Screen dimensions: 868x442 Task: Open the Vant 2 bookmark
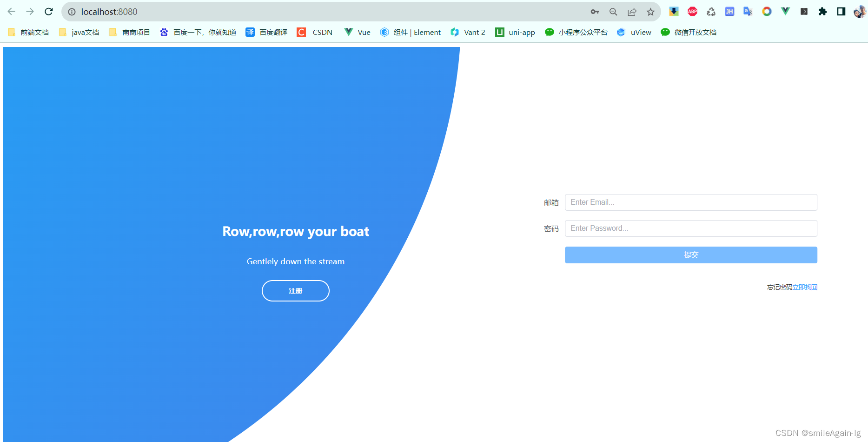tap(468, 32)
